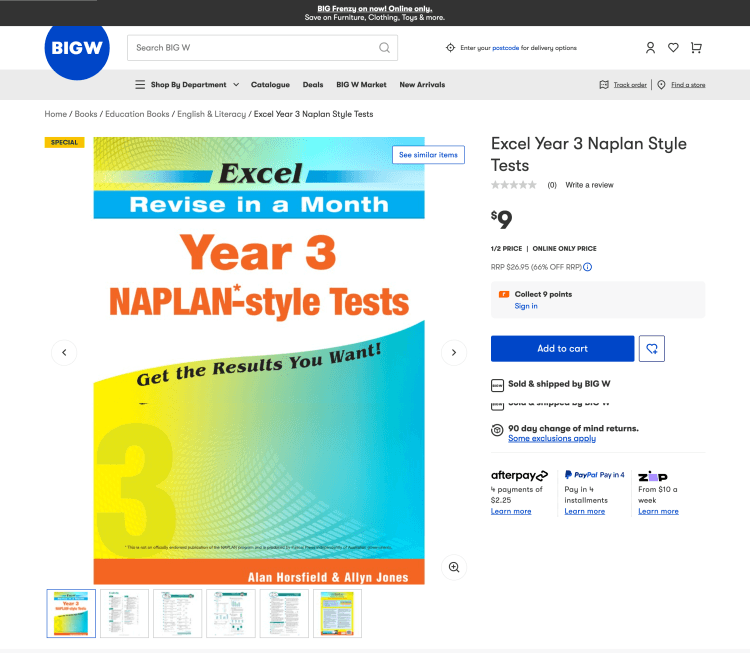Click the BIG Frenzy on now banner
750x653 pixels.
[375, 9]
